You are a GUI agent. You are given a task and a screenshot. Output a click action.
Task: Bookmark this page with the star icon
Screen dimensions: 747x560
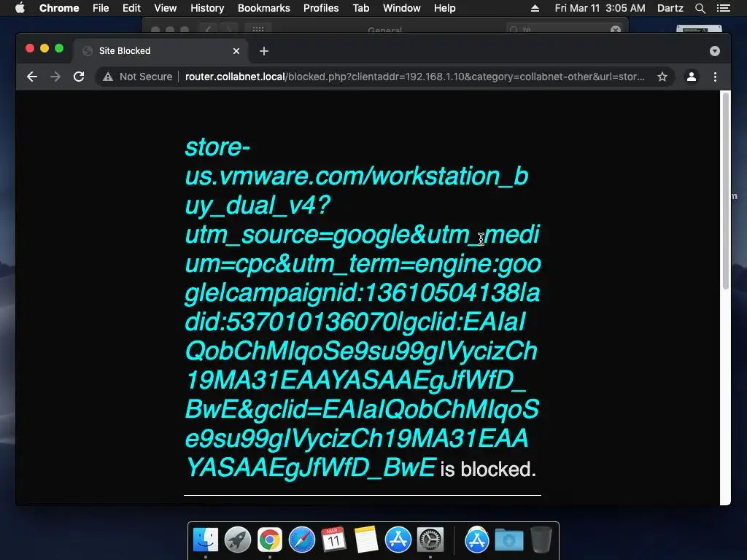point(662,77)
